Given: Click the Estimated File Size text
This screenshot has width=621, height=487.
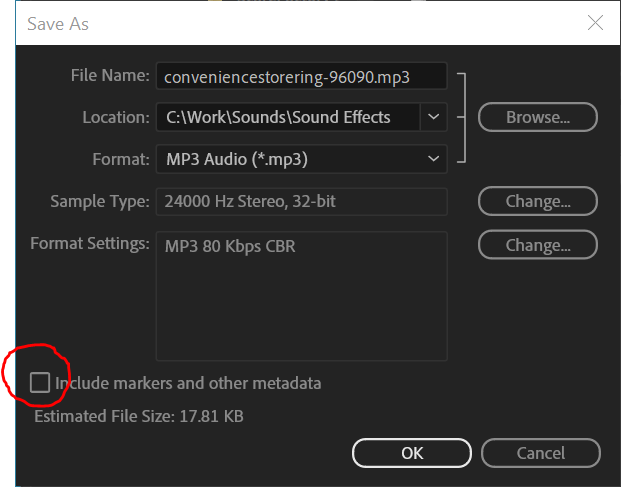Looking at the screenshot, I should point(139,417).
